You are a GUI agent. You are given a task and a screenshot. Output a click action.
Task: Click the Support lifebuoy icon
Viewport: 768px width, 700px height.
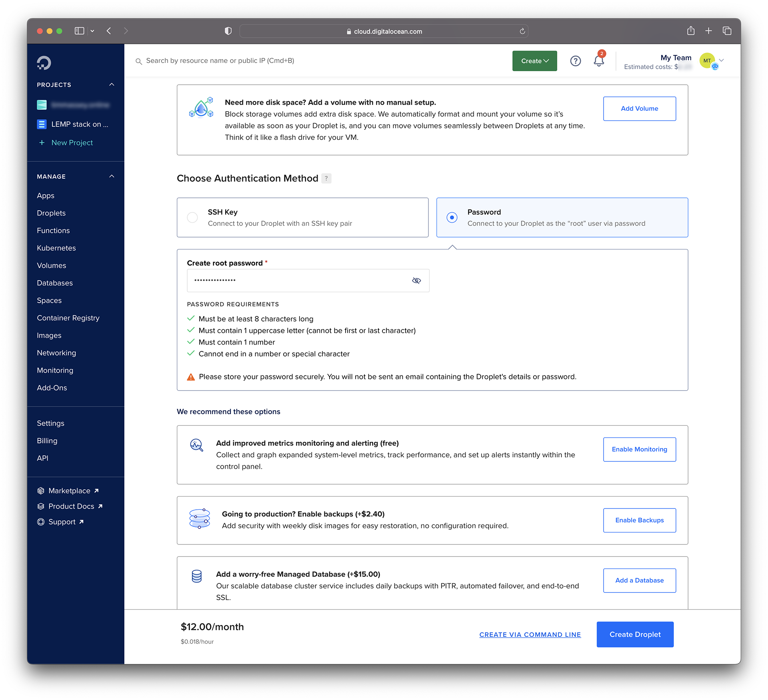pyautogui.click(x=41, y=522)
